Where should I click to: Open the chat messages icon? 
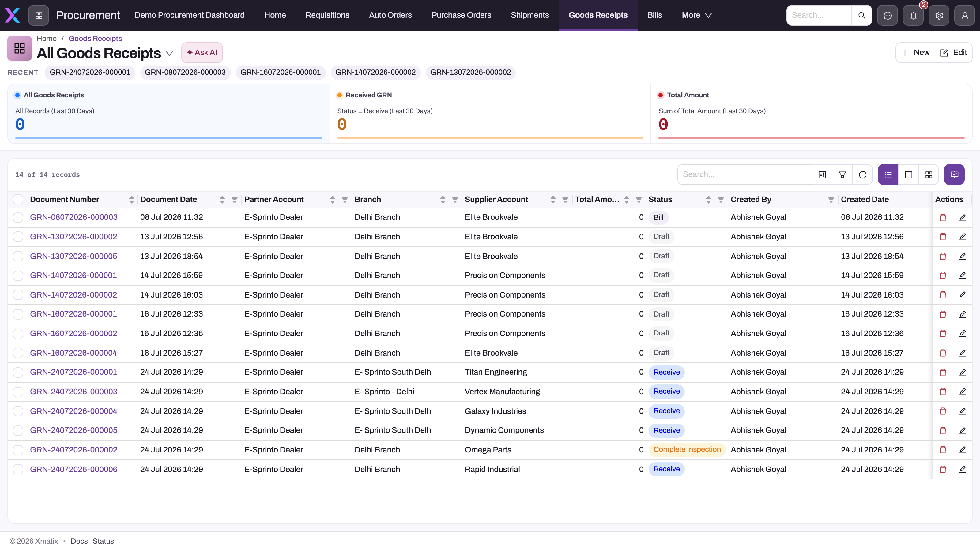[888, 15]
